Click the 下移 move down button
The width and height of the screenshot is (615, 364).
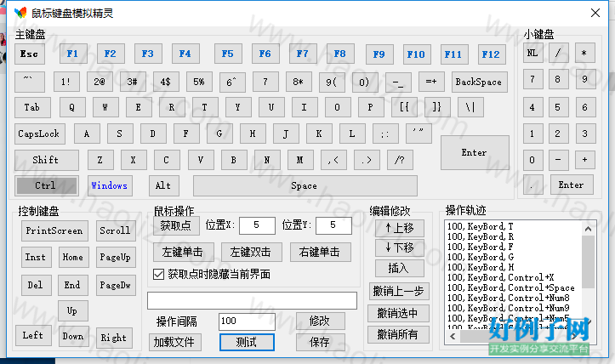(x=400, y=247)
